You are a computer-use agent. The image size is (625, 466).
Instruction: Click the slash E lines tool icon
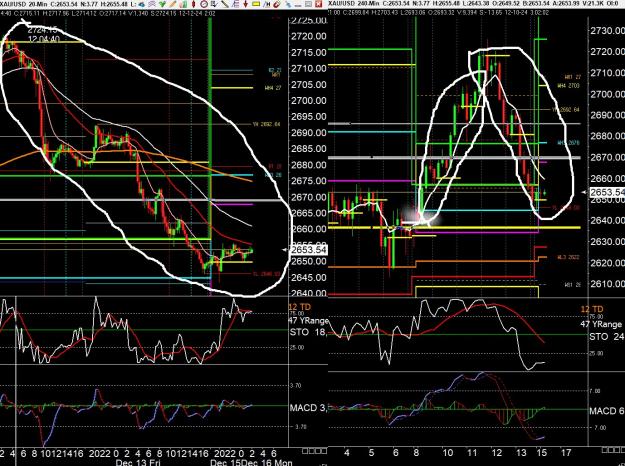click(235, 4)
